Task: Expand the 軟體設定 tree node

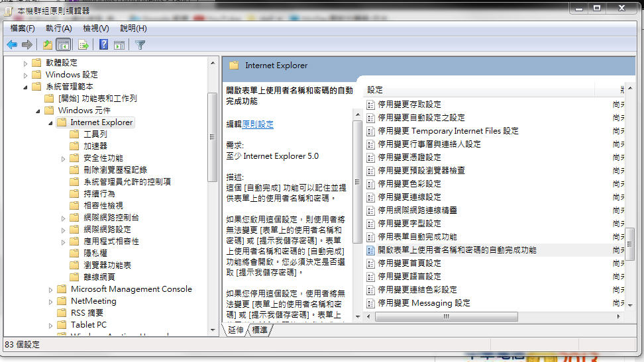Action: [25, 64]
